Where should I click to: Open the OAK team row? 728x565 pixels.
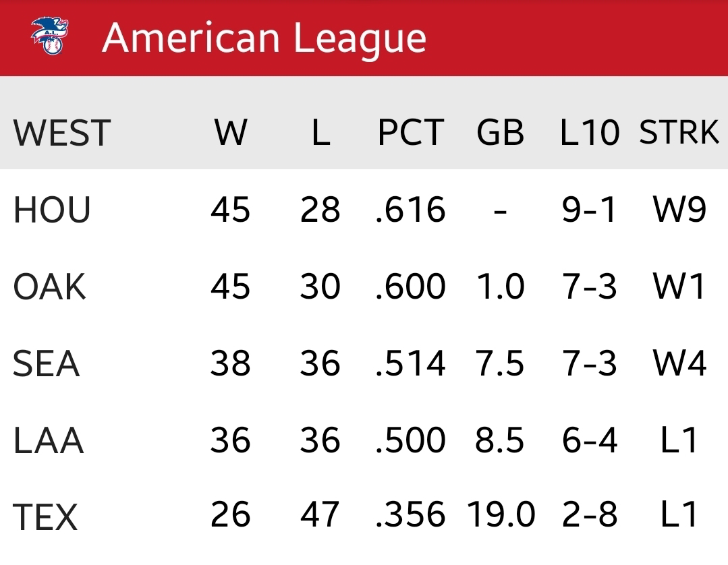click(364, 287)
